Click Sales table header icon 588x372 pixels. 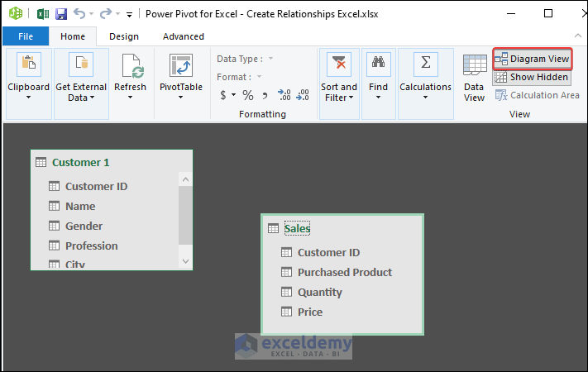pos(274,228)
